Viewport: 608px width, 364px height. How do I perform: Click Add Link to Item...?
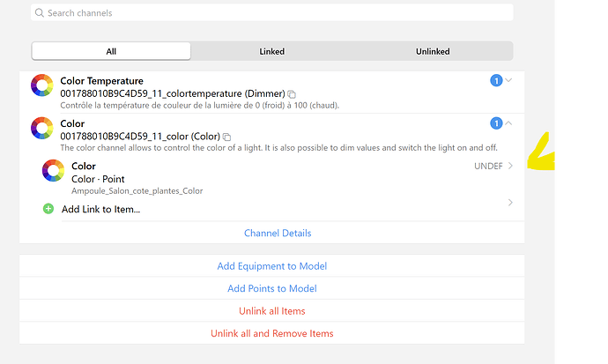coord(100,210)
